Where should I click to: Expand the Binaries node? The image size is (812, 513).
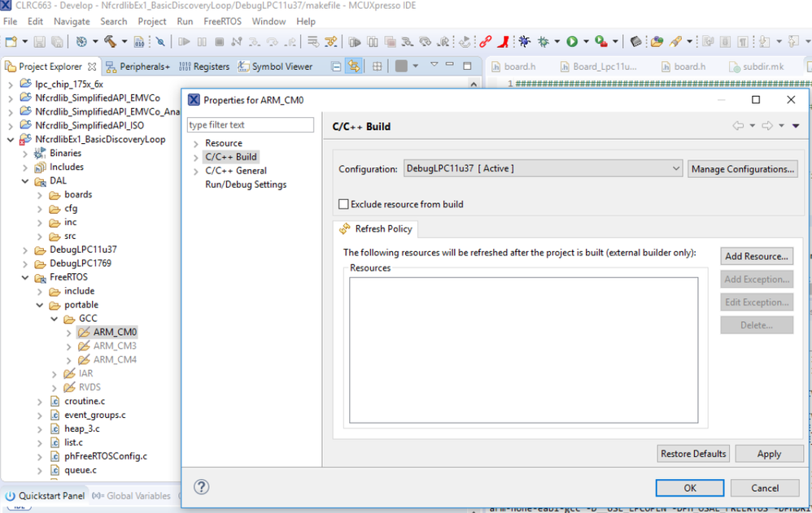point(25,153)
